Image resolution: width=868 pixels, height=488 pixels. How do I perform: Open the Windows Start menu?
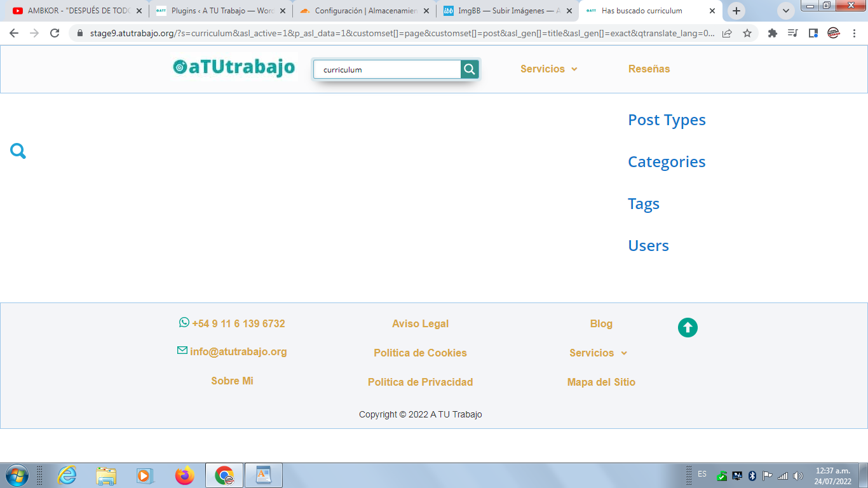pos(16,475)
